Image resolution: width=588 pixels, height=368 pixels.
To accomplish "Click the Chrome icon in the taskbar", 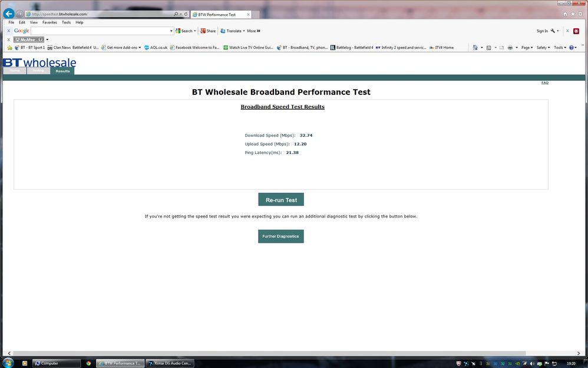I will [88, 363].
